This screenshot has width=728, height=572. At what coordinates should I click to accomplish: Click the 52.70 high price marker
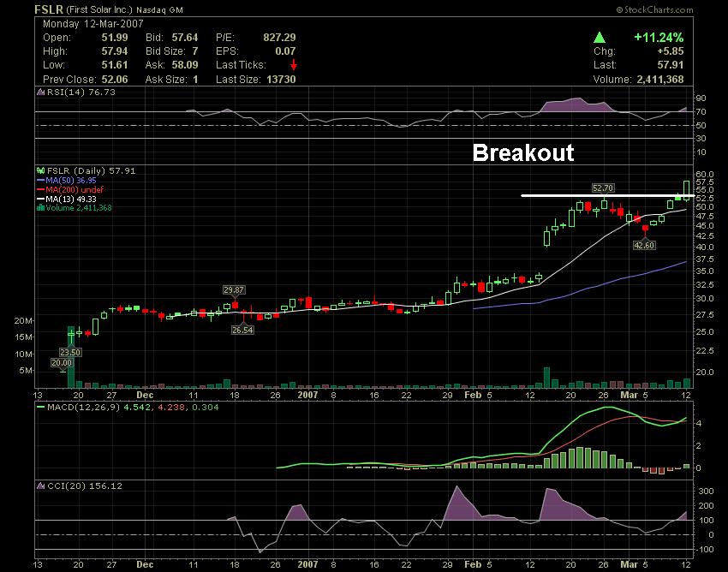coord(603,188)
